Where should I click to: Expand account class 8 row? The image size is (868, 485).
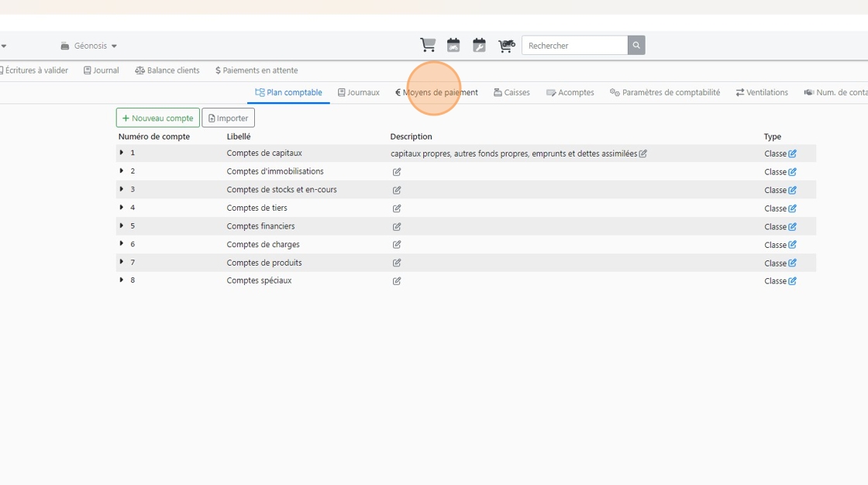121,280
